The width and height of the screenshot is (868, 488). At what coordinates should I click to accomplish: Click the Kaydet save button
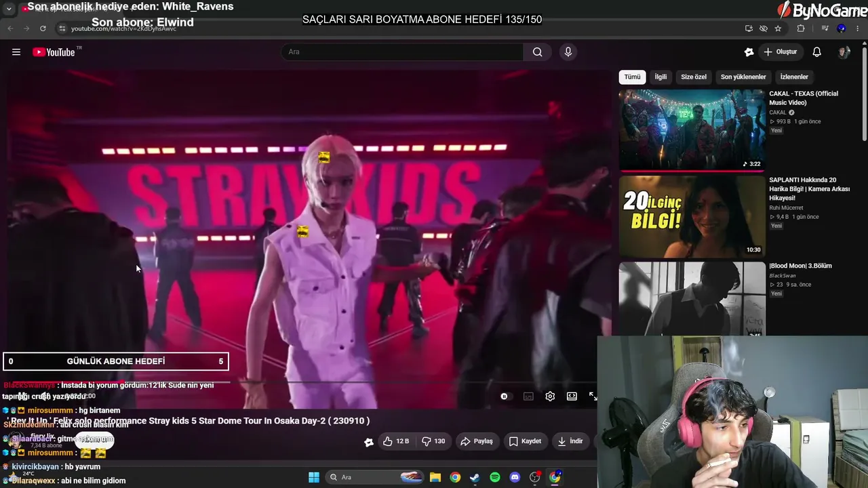pyautogui.click(x=525, y=441)
